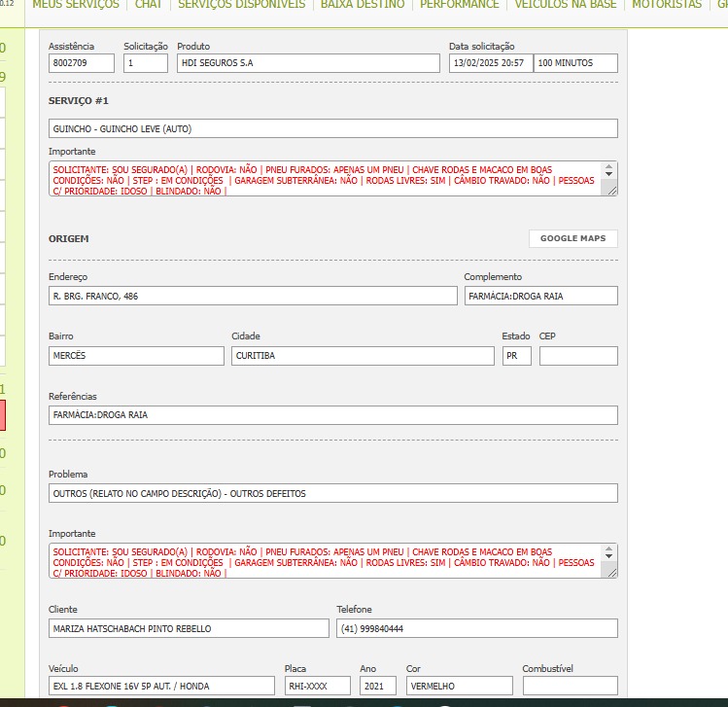Open the CHAT menu item
Image resolution: width=728 pixels, height=707 pixels.
pyautogui.click(x=148, y=4)
